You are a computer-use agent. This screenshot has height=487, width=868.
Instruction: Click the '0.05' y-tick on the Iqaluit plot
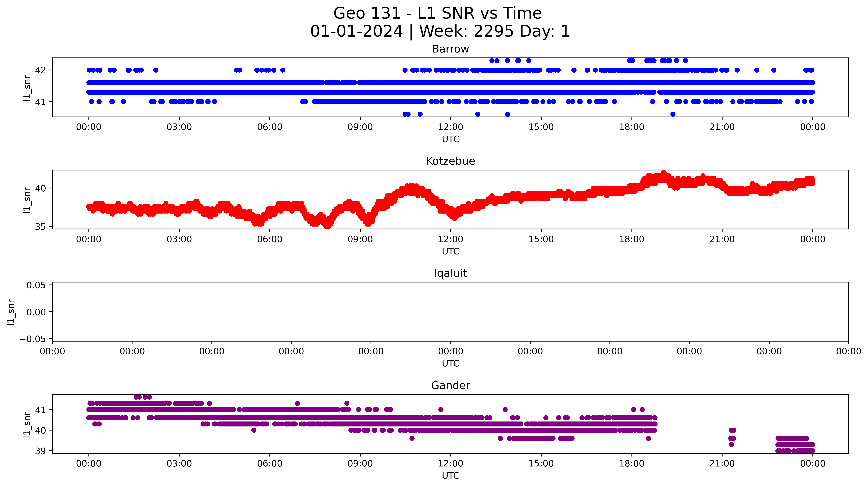click(x=36, y=285)
